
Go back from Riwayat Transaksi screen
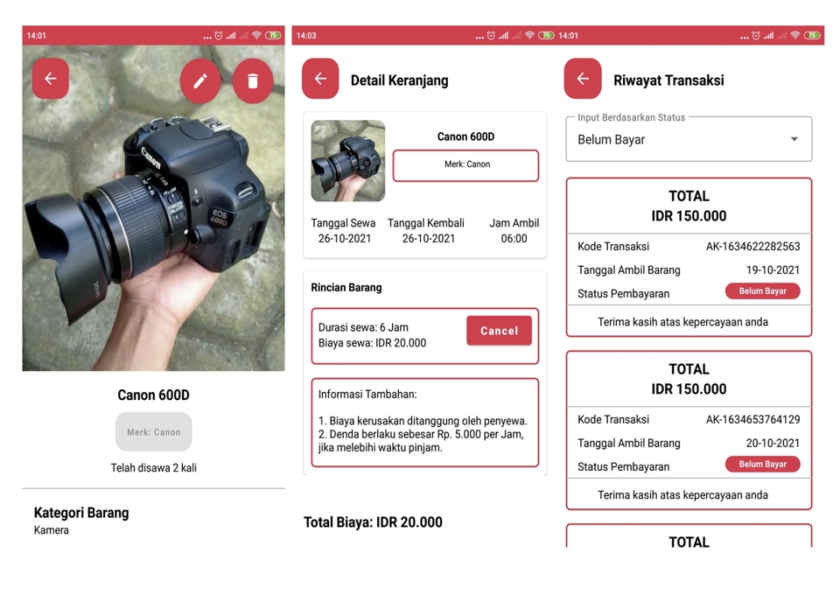[583, 79]
